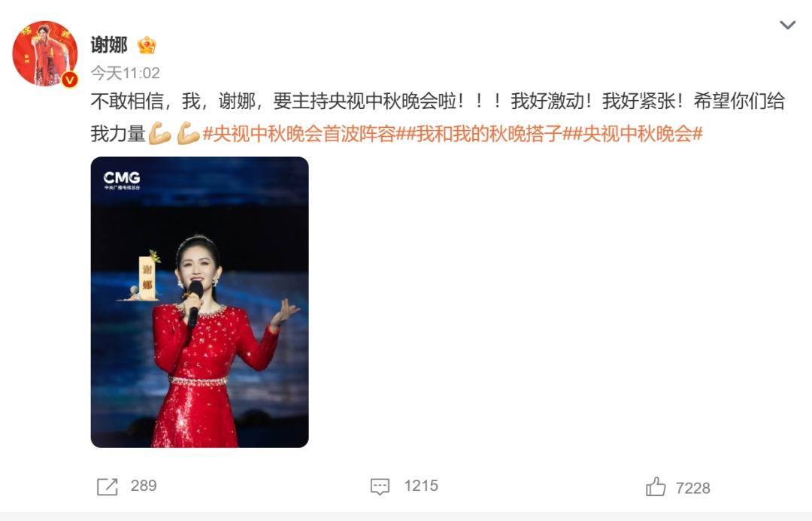Viewport: 812px width, 521px height.
Task: Click the repost share icon
Action: (108, 487)
